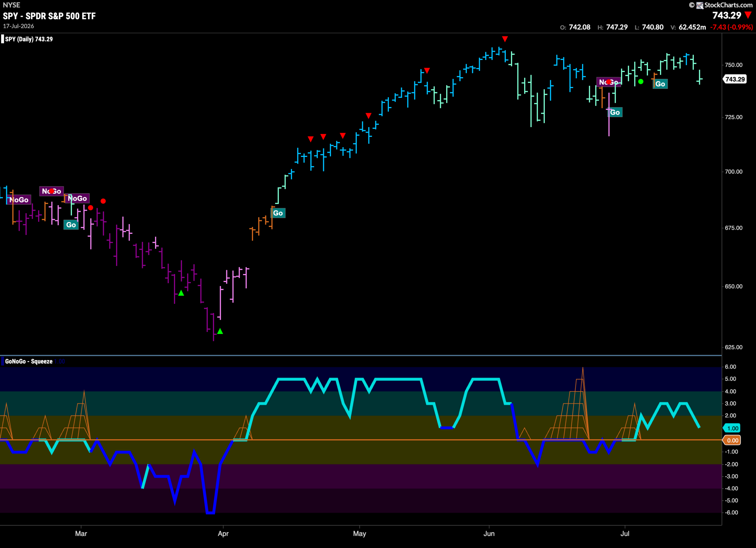Click the orange 0.00 zero-line tag
The height and width of the screenshot is (548, 756).
tap(732, 441)
